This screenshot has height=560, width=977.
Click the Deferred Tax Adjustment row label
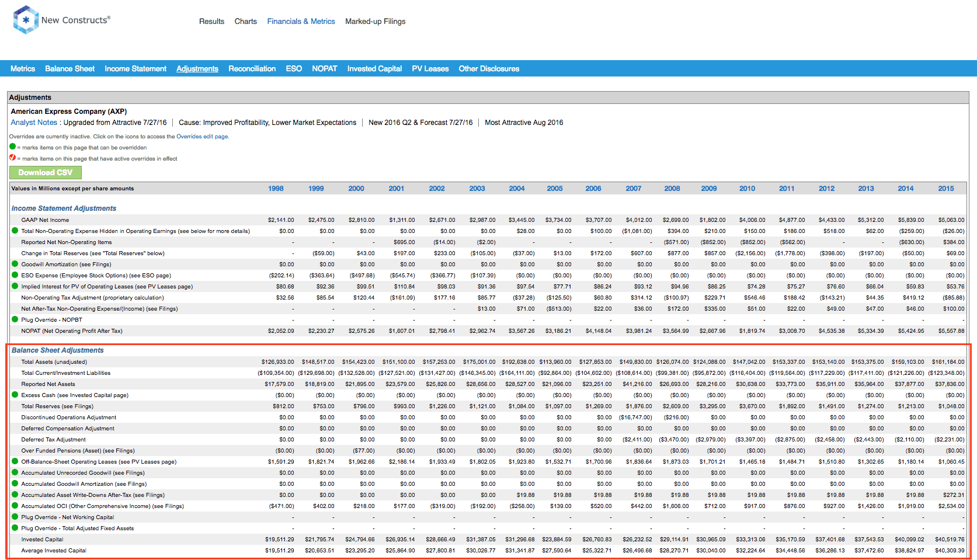[x=53, y=440]
